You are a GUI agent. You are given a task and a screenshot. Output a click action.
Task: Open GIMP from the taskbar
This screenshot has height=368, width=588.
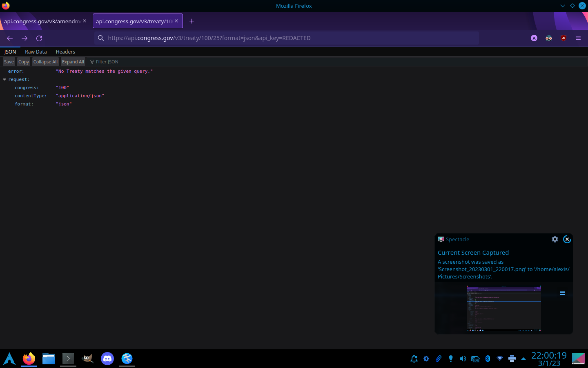point(87,359)
